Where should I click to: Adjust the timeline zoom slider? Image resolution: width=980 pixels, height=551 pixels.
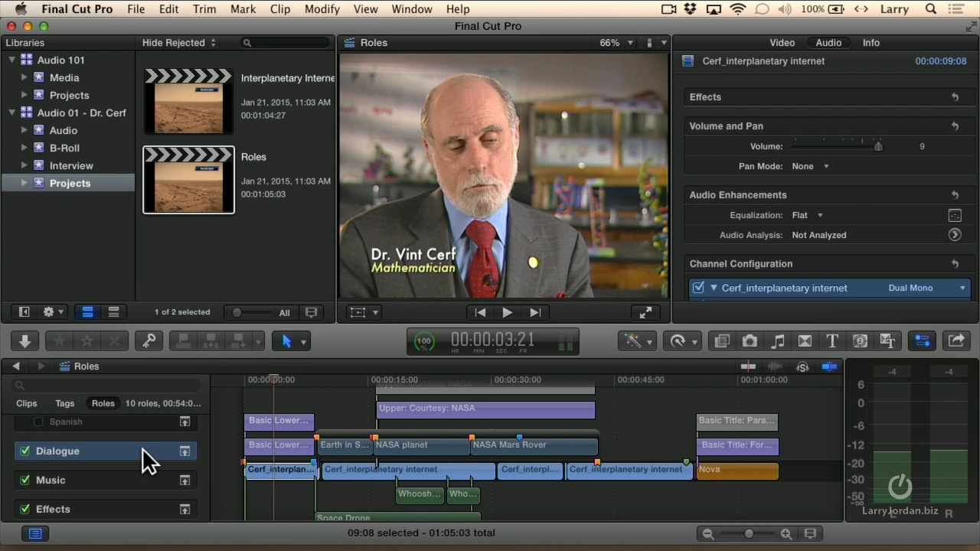[747, 533]
